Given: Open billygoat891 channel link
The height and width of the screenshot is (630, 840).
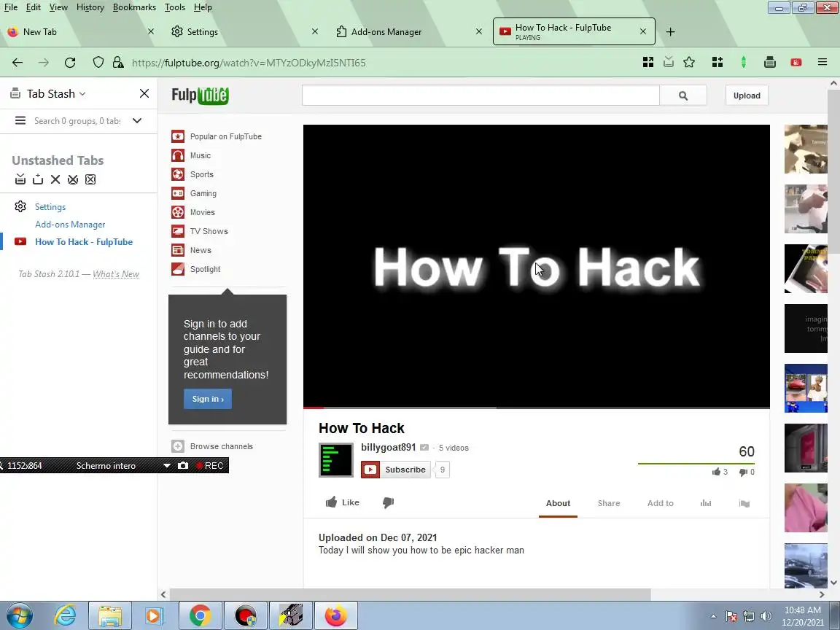Looking at the screenshot, I should point(389,447).
